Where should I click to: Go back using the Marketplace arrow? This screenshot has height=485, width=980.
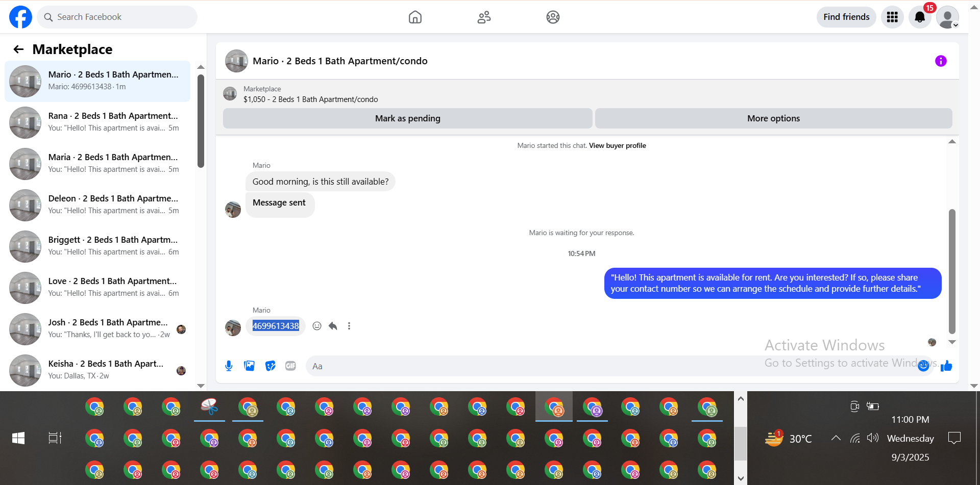pos(18,49)
